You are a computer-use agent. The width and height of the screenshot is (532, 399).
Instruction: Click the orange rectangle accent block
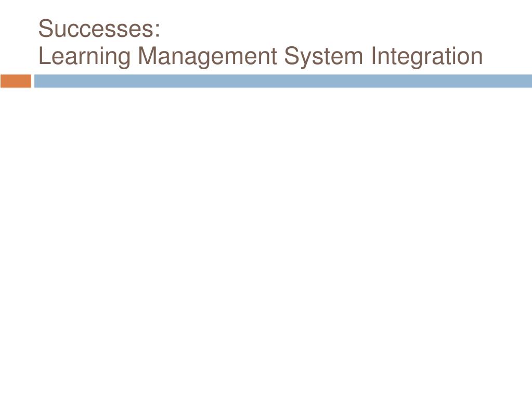coord(16,81)
